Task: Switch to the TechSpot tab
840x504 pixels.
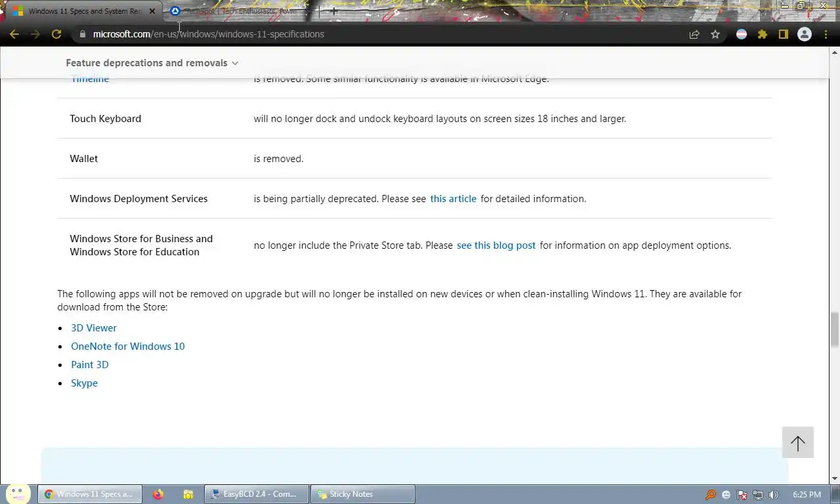Action: [x=239, y=11]
